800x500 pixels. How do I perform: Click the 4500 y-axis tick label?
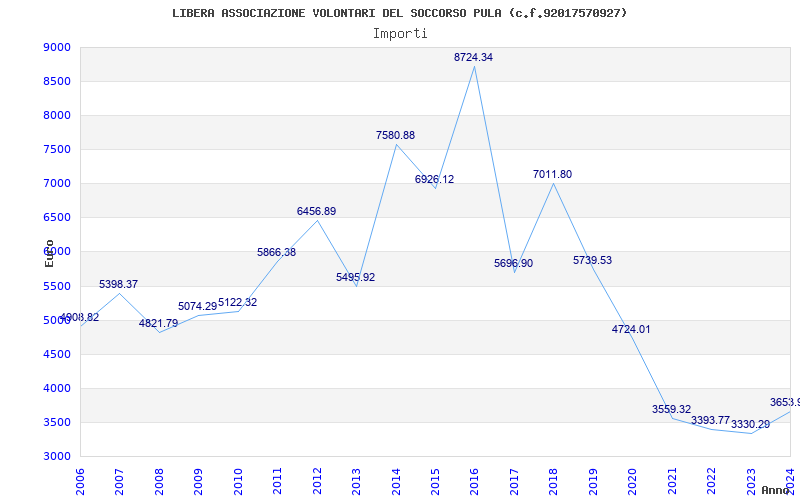[57, 355]
